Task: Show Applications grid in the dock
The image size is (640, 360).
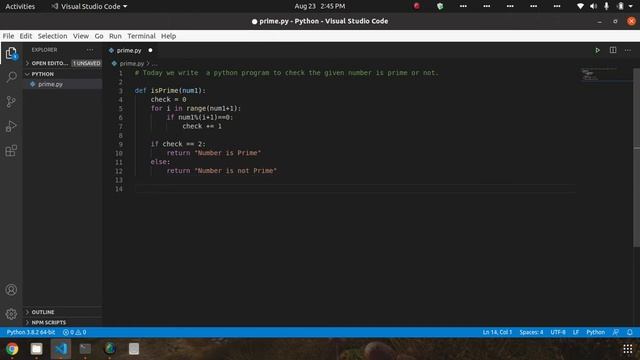Action: (628, 349)
